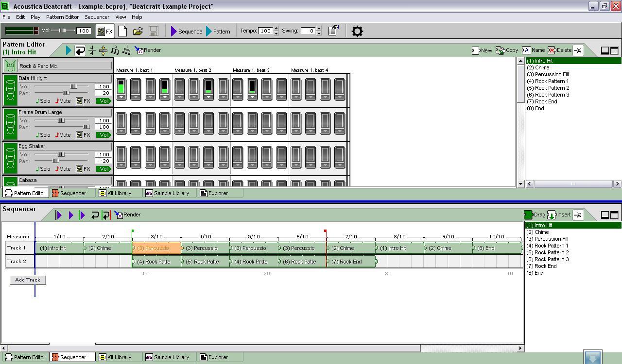Adjust the master Vol slider

pyautogui.click(x=63, y=31)
